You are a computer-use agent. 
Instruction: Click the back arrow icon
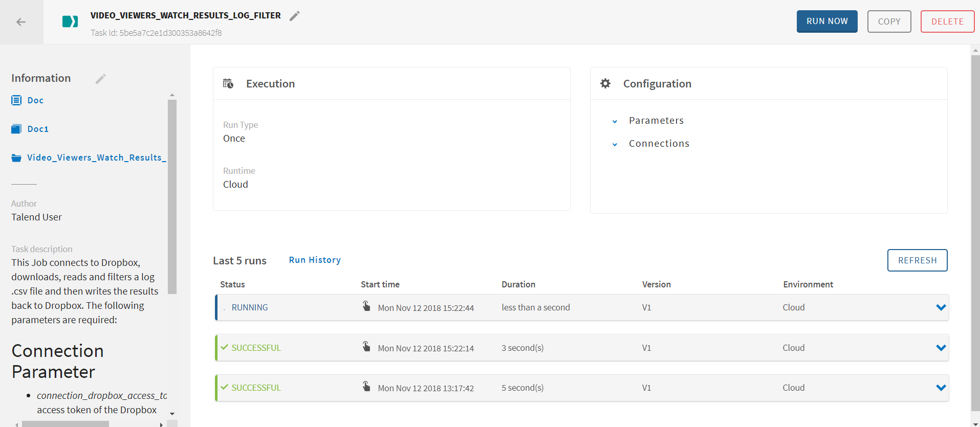click(x=21, y=22)
